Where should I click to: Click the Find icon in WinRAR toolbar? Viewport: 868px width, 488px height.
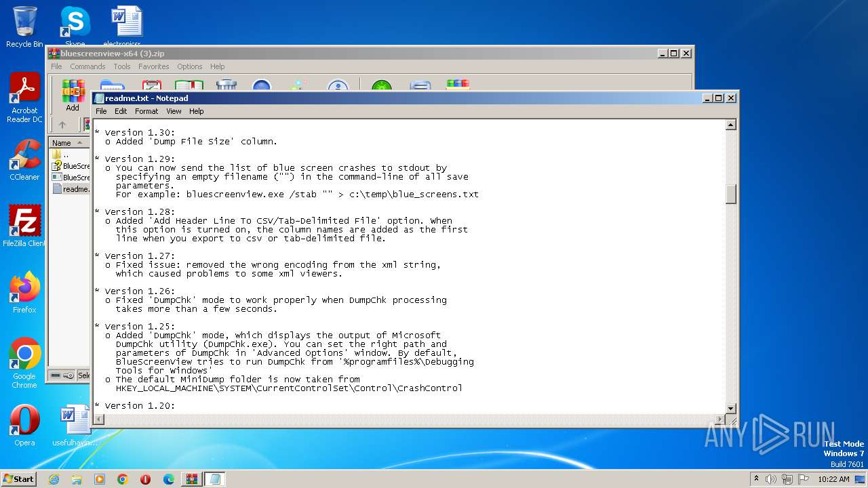[262, 85]
